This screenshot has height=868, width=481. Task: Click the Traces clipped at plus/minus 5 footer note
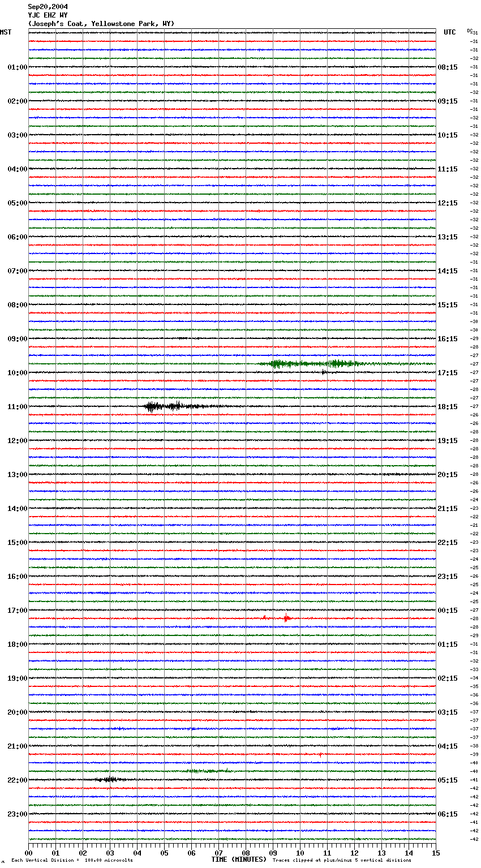click(342, 861)
